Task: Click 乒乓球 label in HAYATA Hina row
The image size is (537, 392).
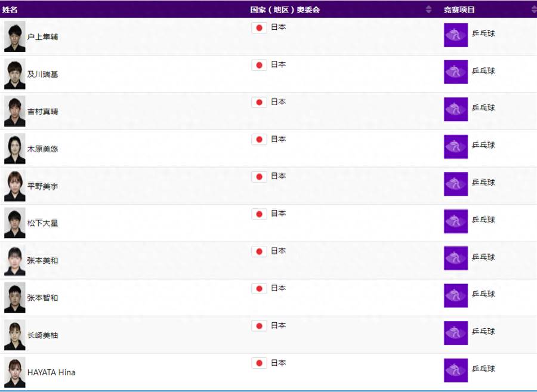Action: click(483, 368)
